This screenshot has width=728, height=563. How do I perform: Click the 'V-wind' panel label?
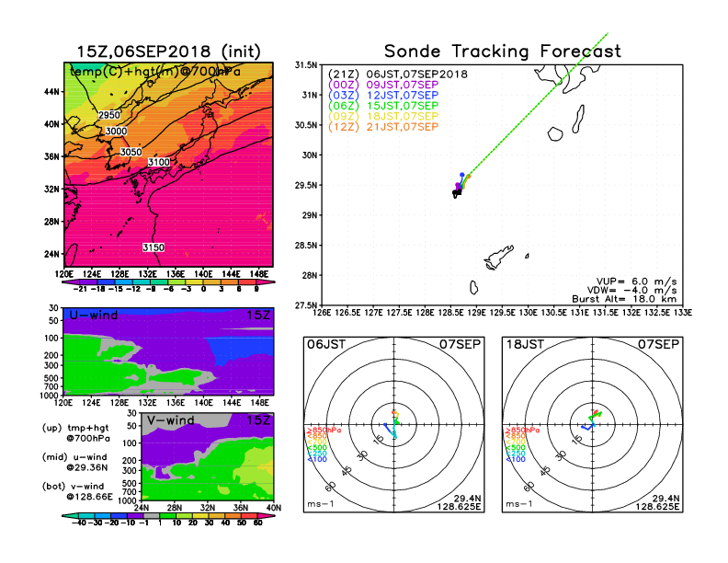(x=170, y=420)
